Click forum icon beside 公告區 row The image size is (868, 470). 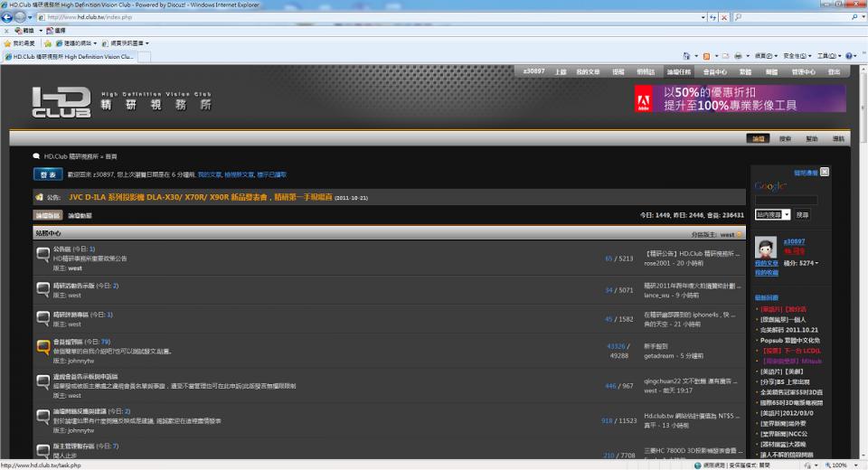pyautogui.click(x=42, y=255)
